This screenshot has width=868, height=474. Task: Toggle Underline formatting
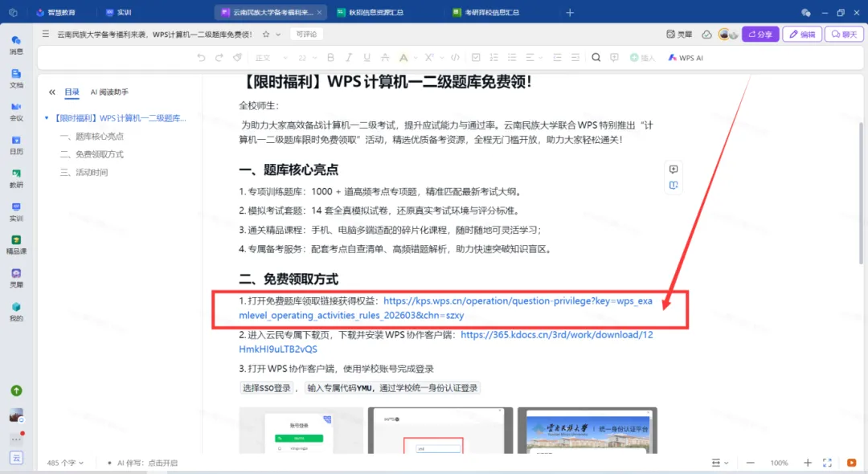coord(366,58)
